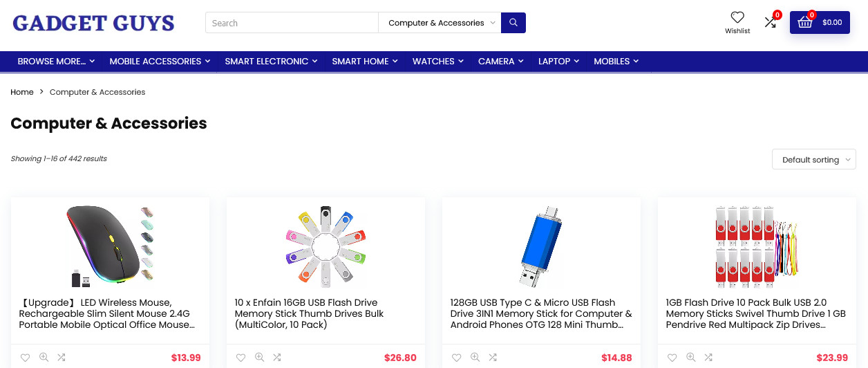
Task: Select the Laptop menu item
Action: click(558, 62)
